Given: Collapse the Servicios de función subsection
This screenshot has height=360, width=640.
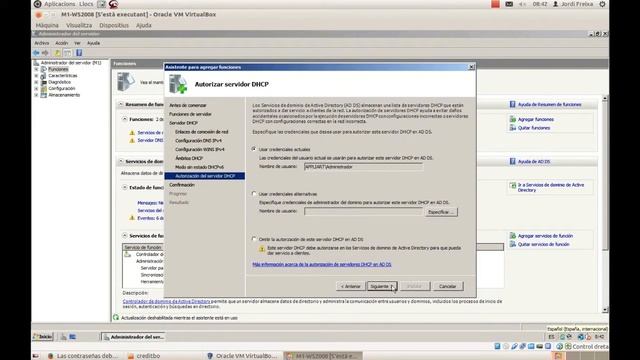Looking at the screenshot, I should pos(124,236).
